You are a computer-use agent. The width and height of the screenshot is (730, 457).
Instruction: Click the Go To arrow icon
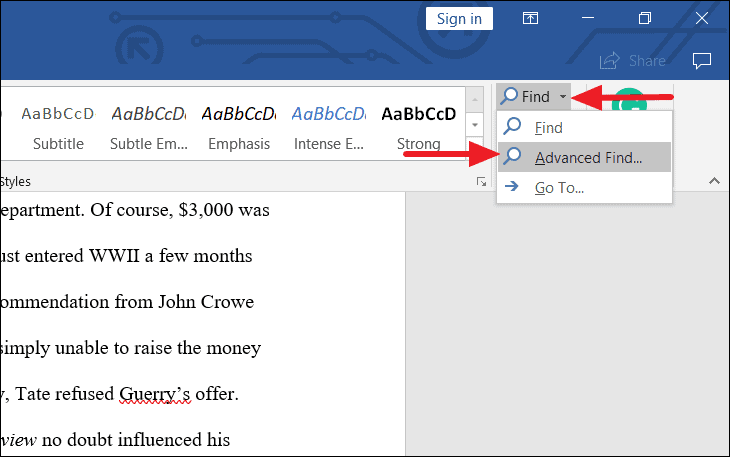512,187
